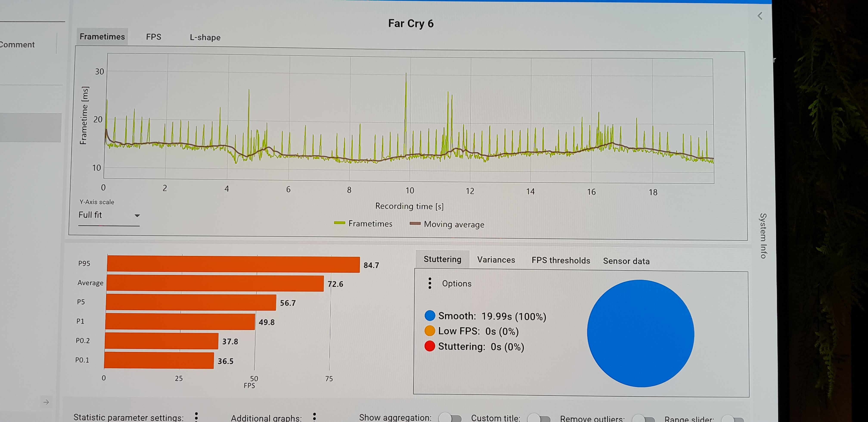Expand System Info vertical label
Viewport: 868px width, 422px height.
click(763, 236)
